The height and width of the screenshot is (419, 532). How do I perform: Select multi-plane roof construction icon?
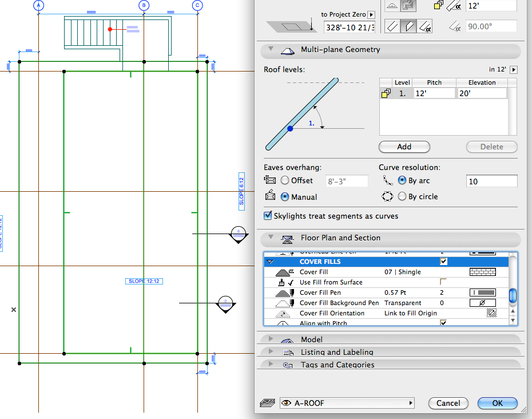pos(408,6)
